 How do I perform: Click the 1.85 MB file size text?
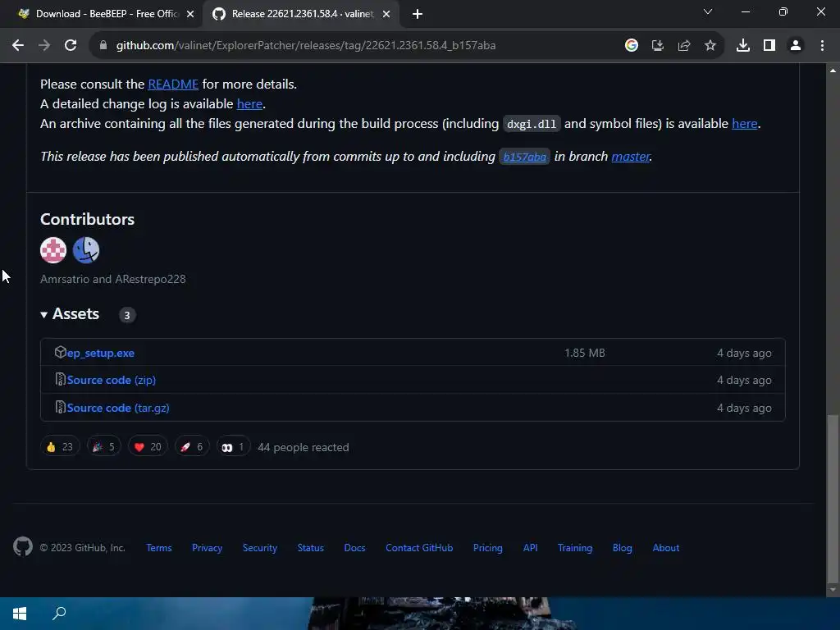(584, 353)
